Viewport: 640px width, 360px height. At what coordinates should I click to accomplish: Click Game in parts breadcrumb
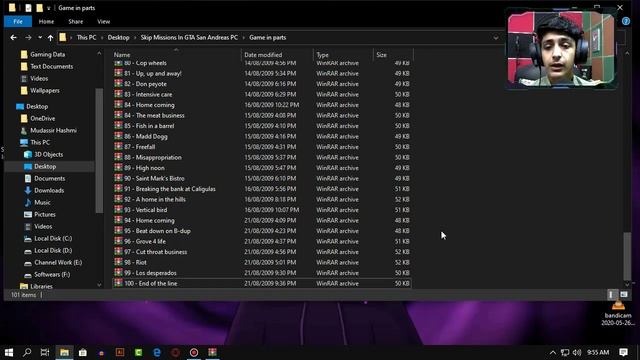[x=267, y=38]
